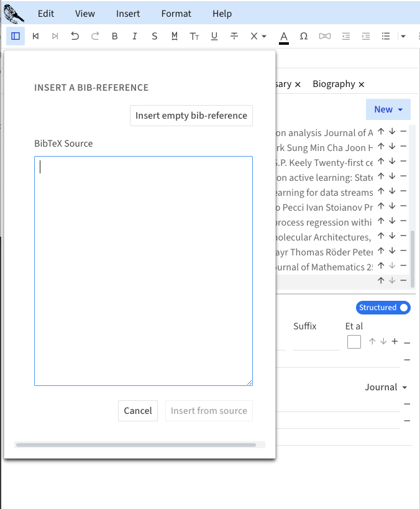
Task: Apply italic formatting with the I icon
Action: pos(135,36)
